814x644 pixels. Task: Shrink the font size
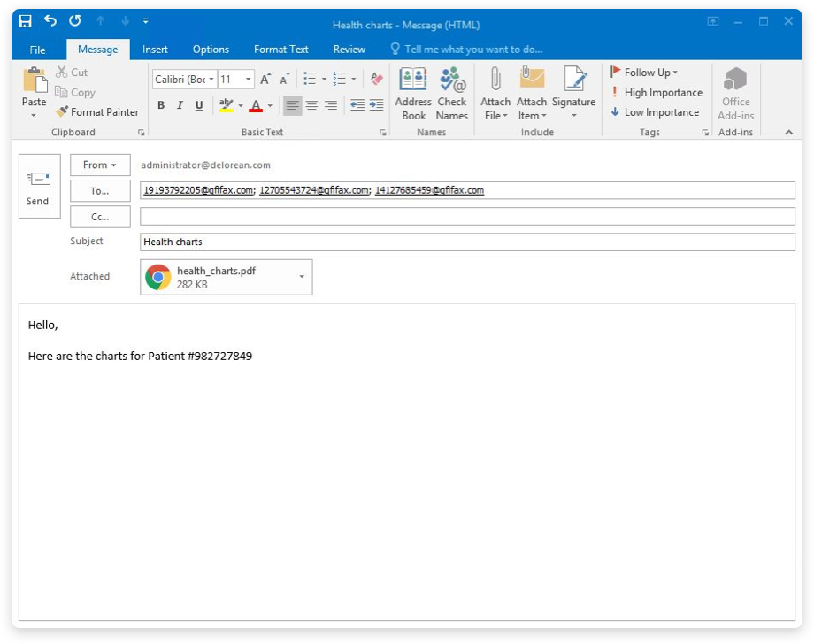284,80
